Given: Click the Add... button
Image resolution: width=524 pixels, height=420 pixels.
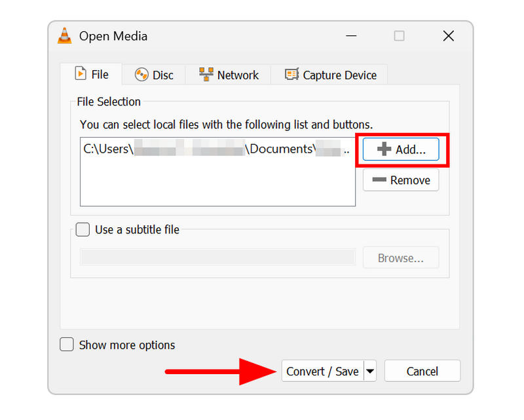Looking at the screenshot, I should click(x=401, y=149).
